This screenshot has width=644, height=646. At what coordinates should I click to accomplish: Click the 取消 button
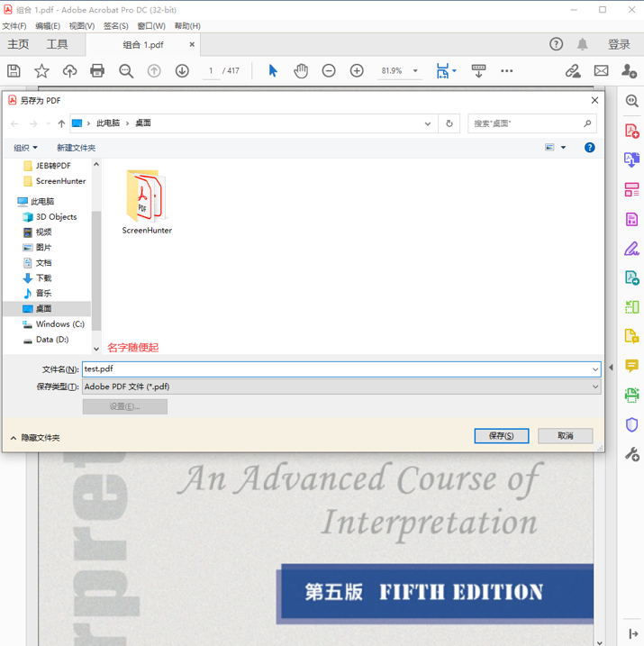click(x=566, y=436)
